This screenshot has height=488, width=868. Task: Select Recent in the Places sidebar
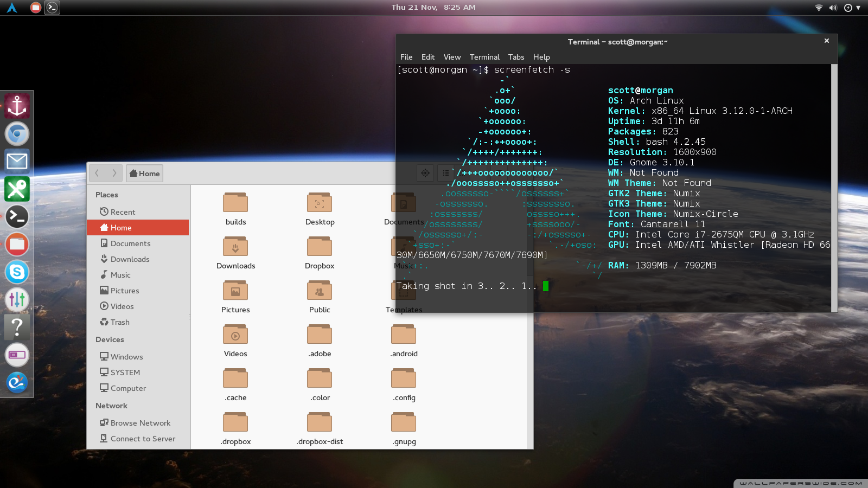(x=138, y=212)
